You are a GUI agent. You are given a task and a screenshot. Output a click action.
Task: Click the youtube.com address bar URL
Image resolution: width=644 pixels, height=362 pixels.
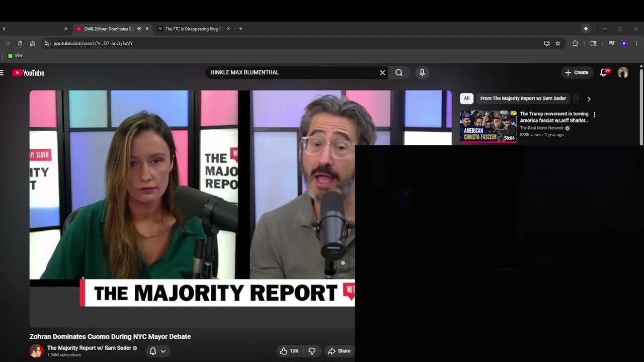point(93,43)
